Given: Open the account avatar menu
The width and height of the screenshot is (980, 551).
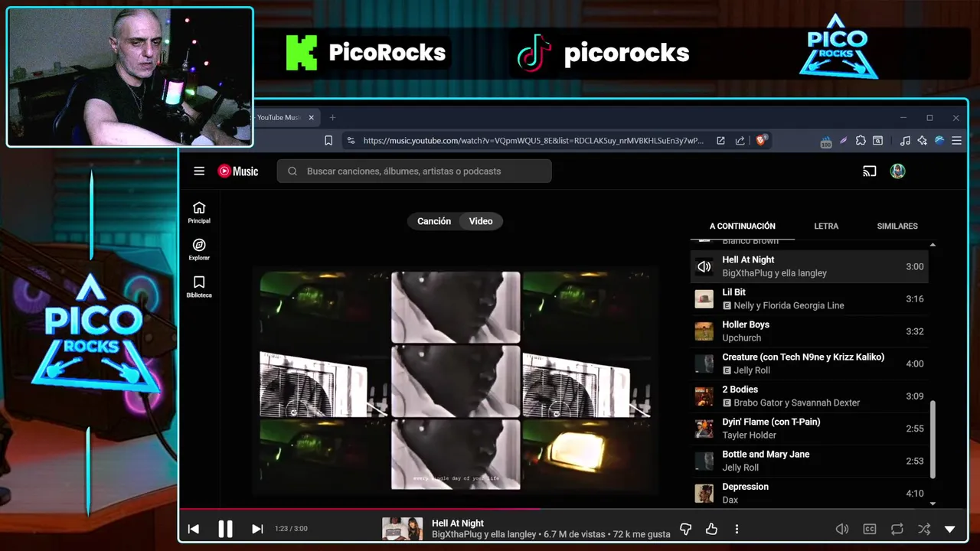Looking at the screenshot, I should [898, 171].
